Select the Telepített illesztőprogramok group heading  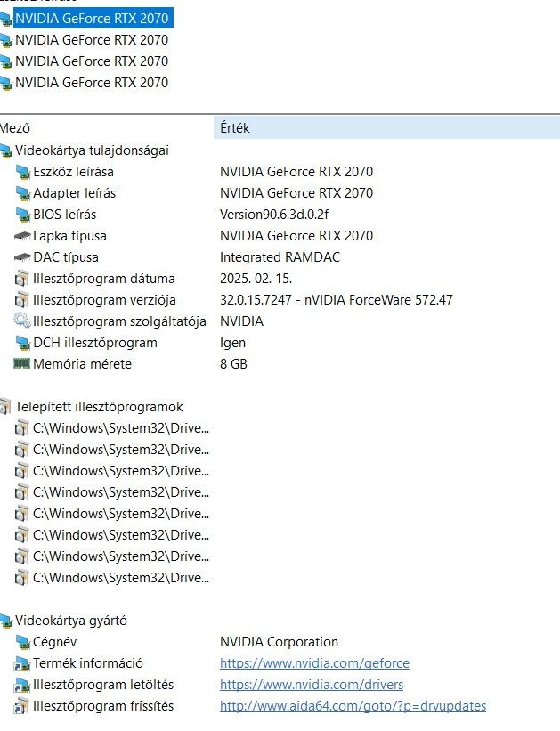[99, 407]
